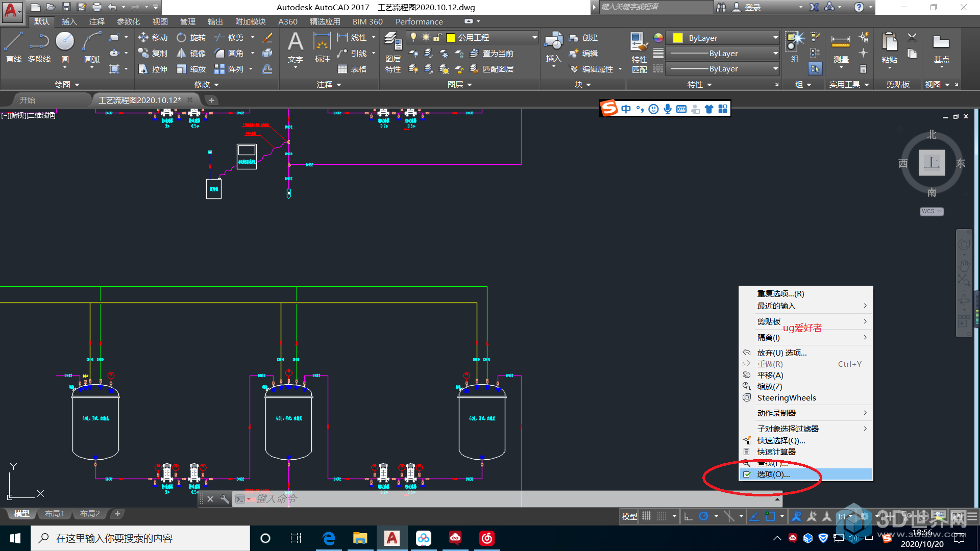Expand the 修改 (Modify) panel
This screenshot has height=551, width=980.
coord(207,85)
